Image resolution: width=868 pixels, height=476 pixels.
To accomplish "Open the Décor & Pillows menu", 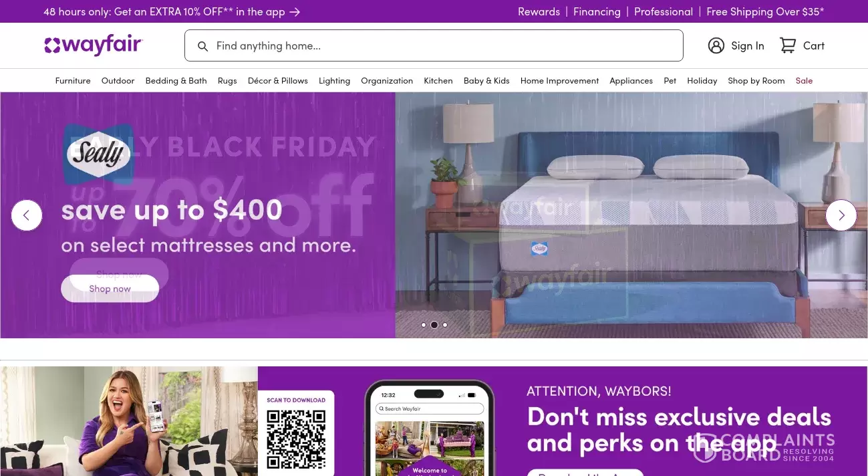I will (x=278, y=80).
